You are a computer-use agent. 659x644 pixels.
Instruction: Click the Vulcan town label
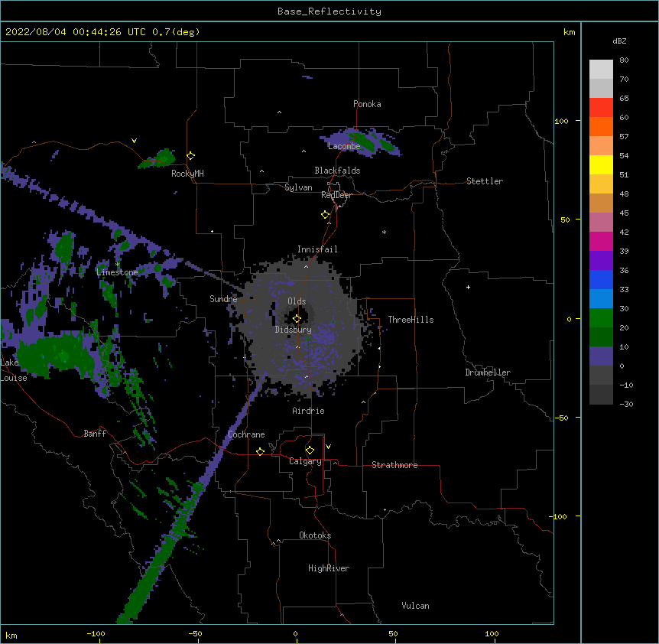tap(415, 606)
